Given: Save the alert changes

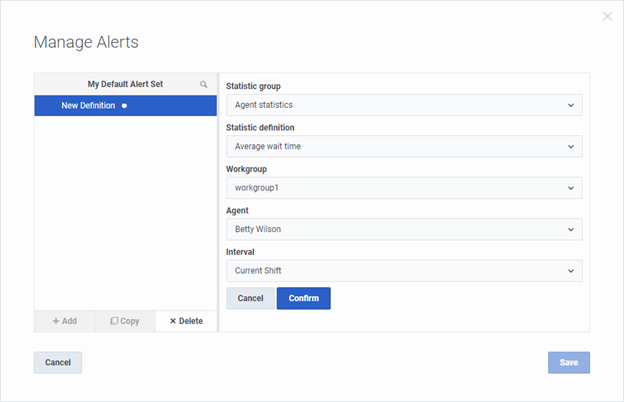Looking at the screenshot, I should click(568, 362).
